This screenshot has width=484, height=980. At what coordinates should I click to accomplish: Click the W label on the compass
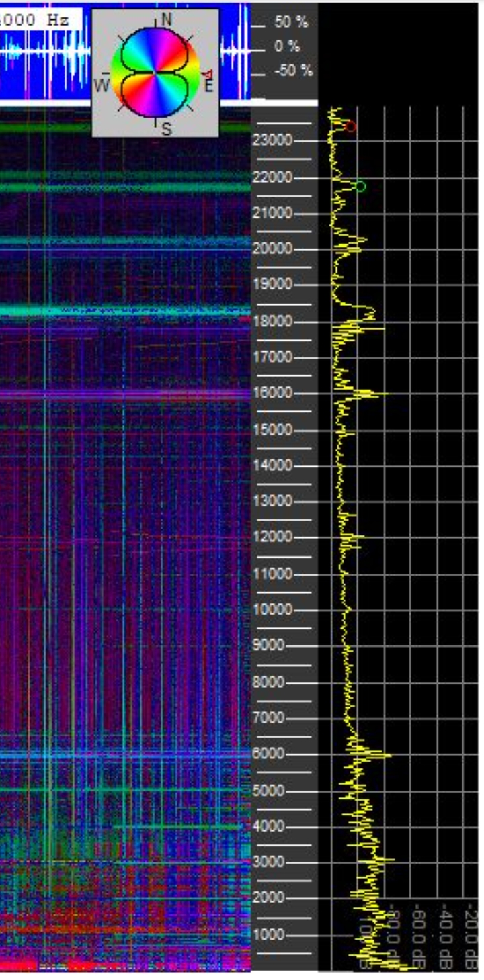[x=102, y=86]
